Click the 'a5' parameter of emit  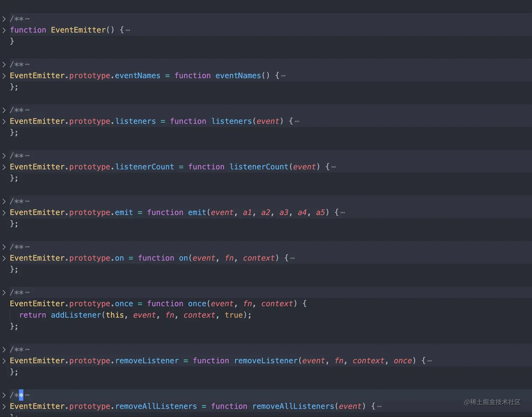321,213
